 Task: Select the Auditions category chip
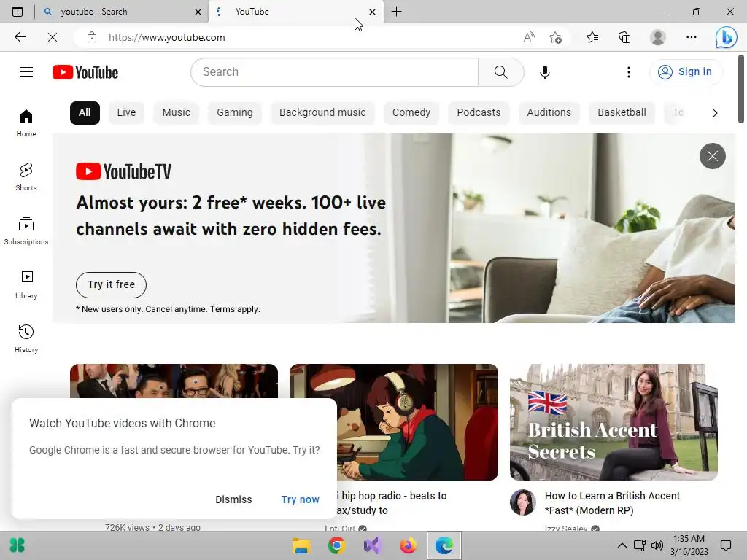[x=549, y=113]
